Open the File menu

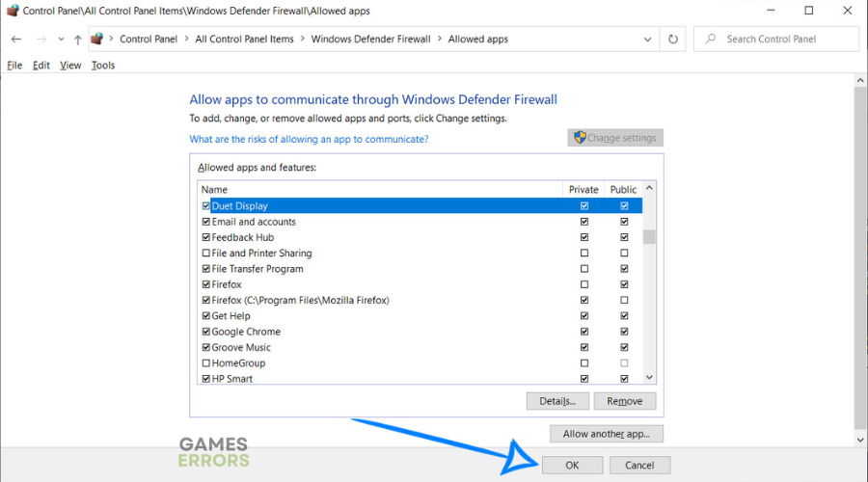[x=14, y=66]
